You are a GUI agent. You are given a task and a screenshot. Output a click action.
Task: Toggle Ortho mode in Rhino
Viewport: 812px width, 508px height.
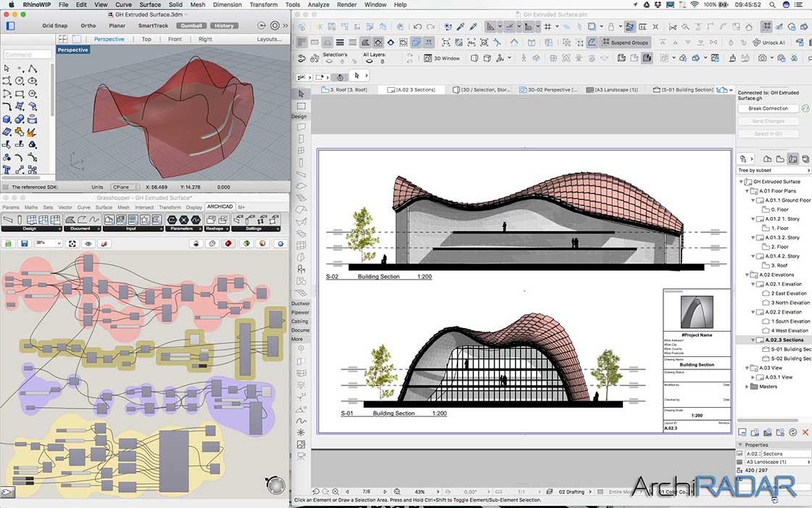(x=88, y=25)
